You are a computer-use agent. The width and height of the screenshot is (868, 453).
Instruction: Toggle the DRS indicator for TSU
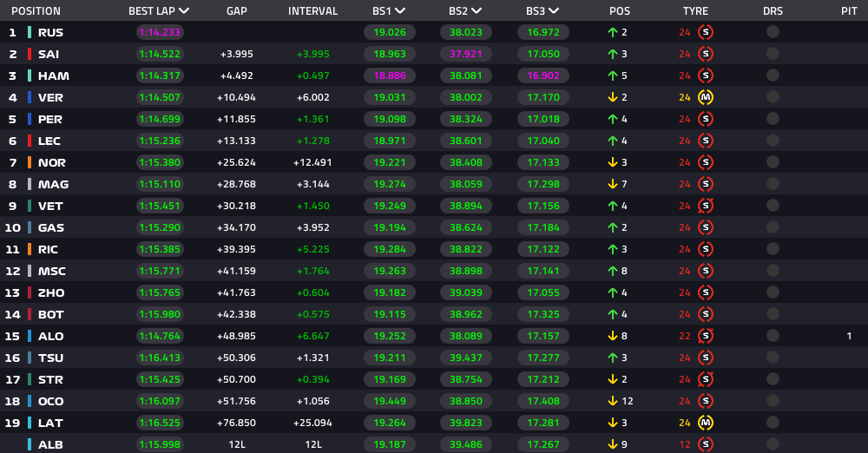point(773,358)
